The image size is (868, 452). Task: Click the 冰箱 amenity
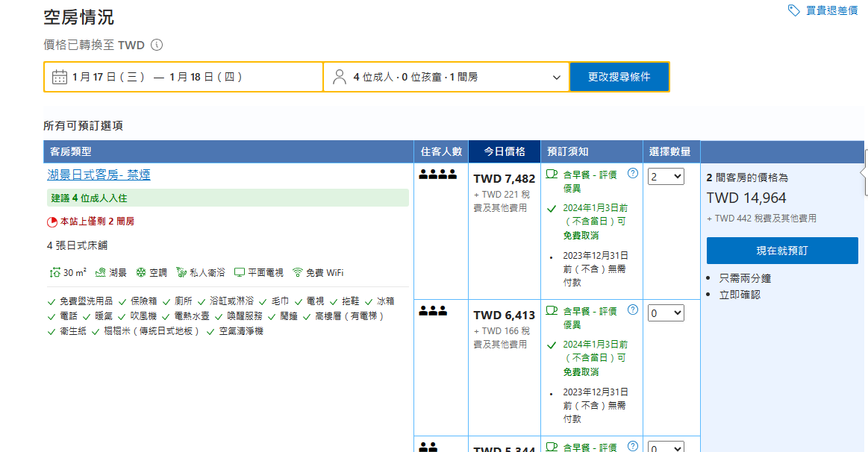point(386,301)
